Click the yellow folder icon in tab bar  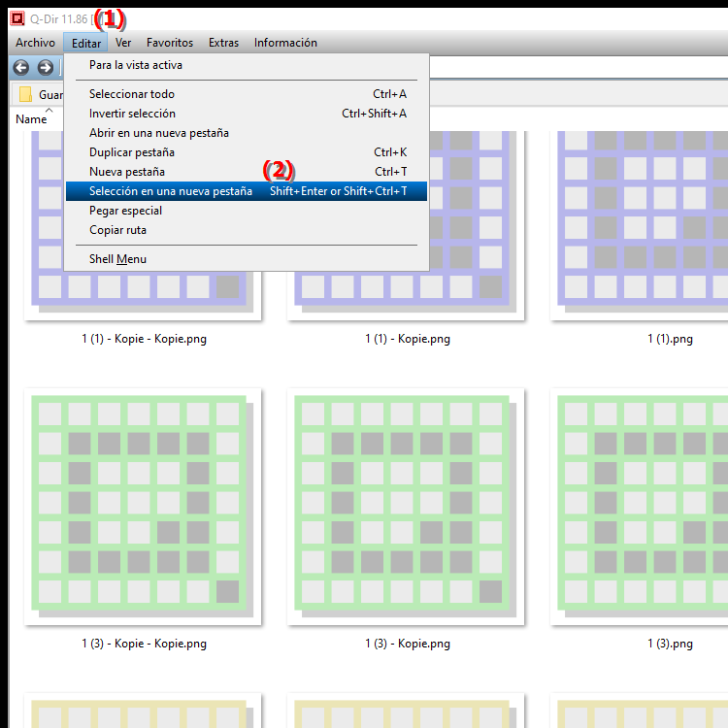[x=25, y=94]
